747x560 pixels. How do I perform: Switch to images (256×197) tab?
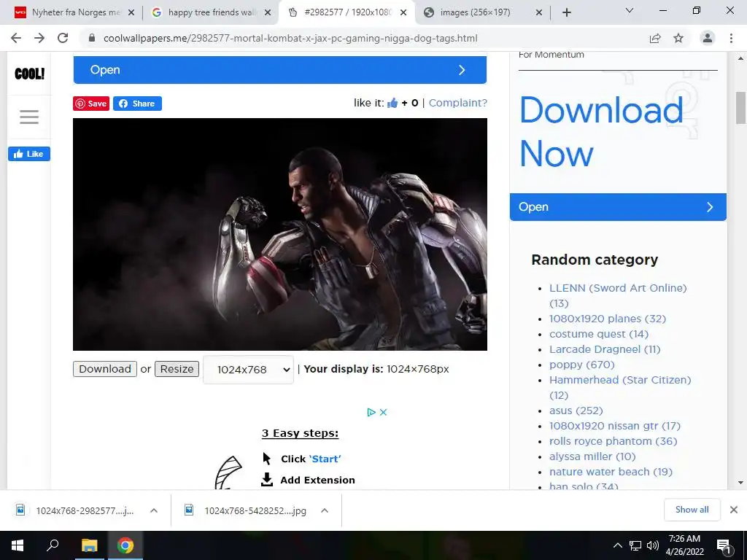483,12
